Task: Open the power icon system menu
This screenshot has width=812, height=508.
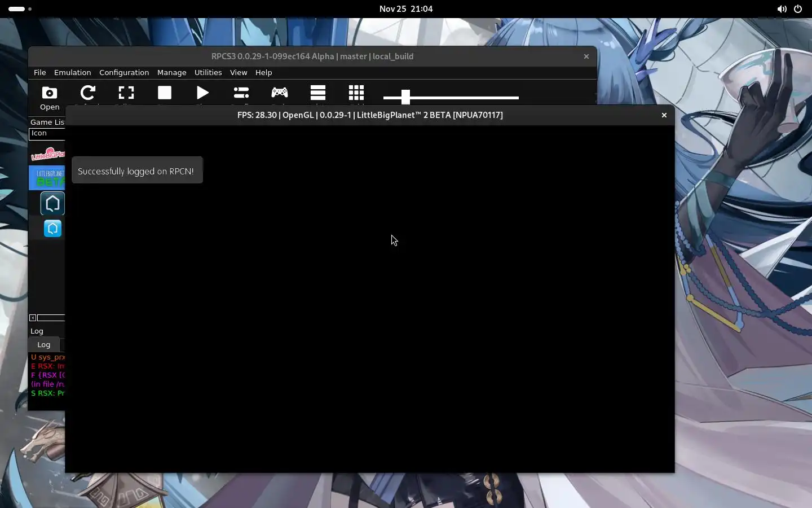Action: click(x=798, y=9)
